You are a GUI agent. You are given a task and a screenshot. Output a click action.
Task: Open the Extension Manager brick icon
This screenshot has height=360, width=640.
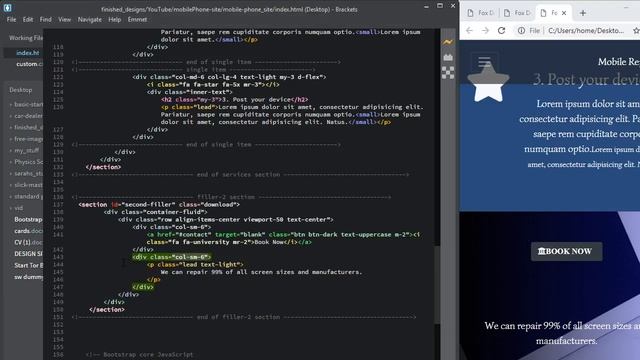tap(448, 57)
